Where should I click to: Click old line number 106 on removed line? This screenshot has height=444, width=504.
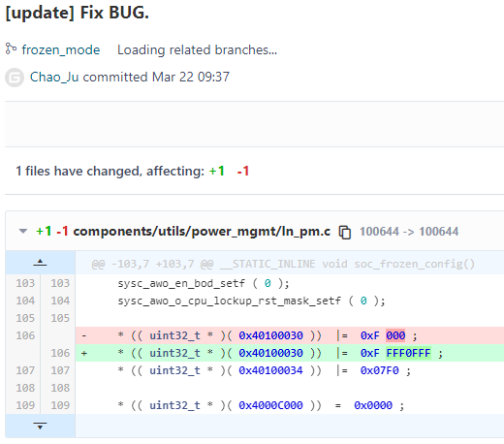click(x=25, y=335)
